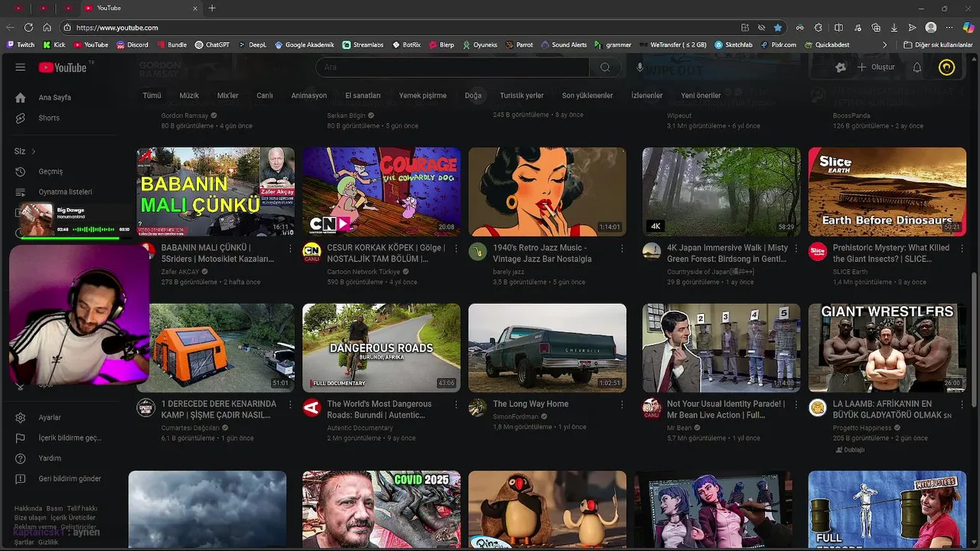Select the Yemek pişirme filter chip

423,96
